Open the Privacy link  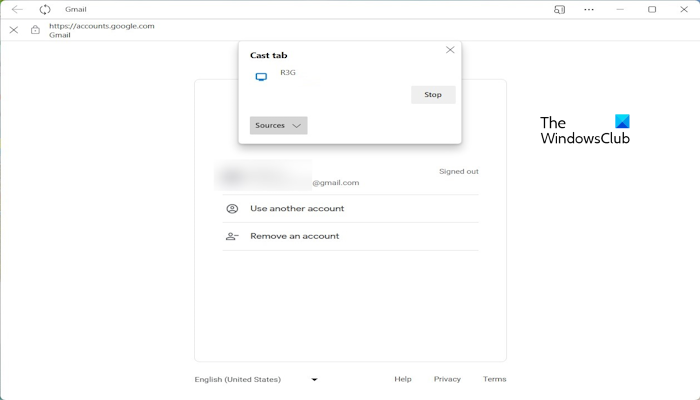click(447, 380)
